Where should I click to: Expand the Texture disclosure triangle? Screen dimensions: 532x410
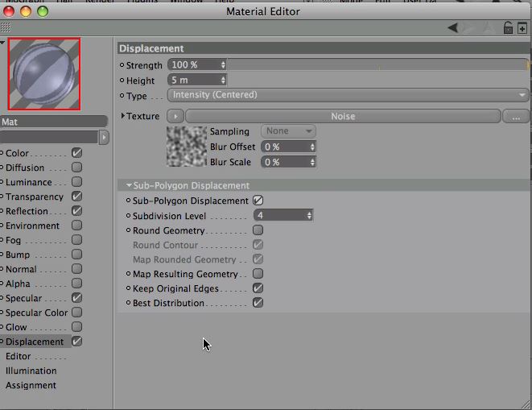click(123, 116)
